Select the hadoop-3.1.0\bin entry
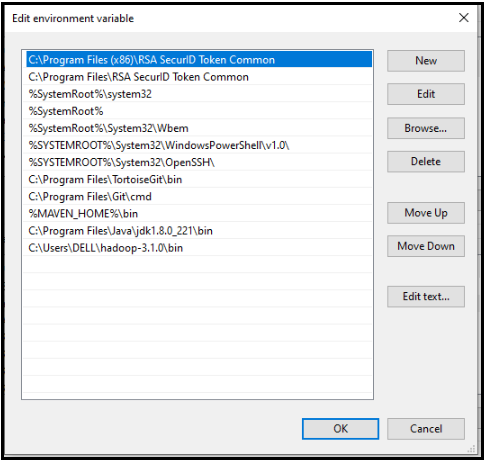This screenshot has height=463, width=489. pos(199,248)
